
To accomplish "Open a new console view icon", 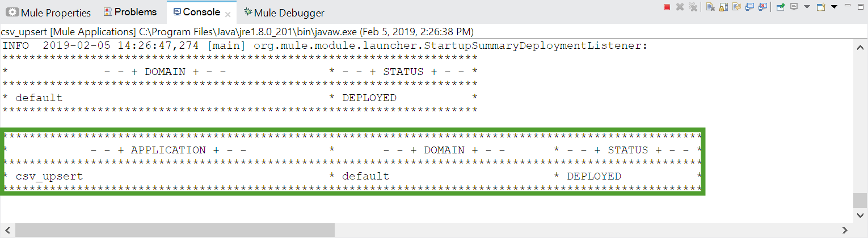I will [x=821, y=7].
